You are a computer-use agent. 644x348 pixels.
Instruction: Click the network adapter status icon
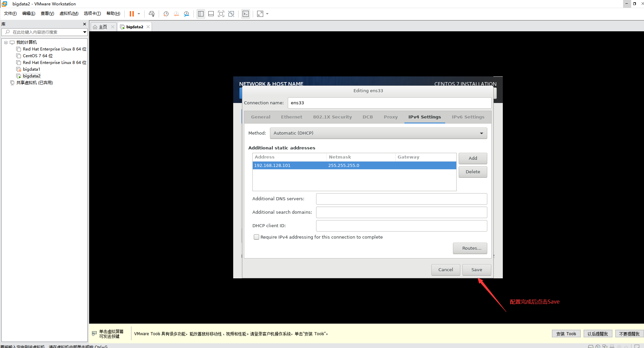click(605, 346)
